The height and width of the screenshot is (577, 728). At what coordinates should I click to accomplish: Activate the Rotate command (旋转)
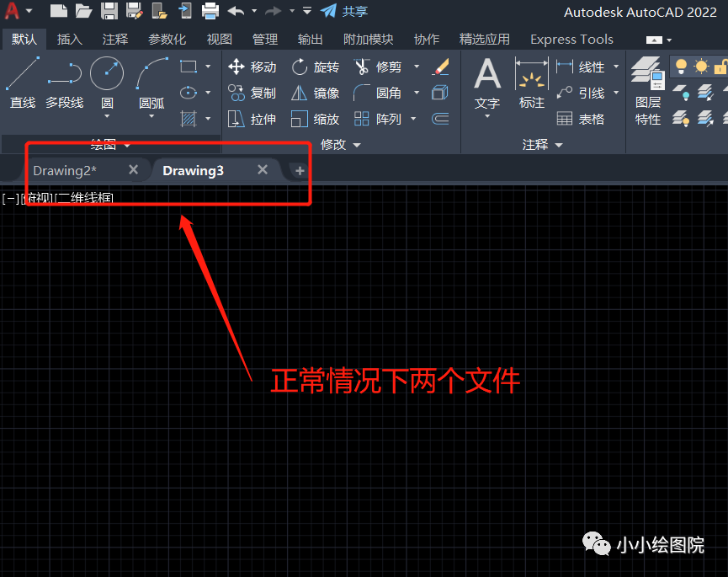(x=316, y=67)
